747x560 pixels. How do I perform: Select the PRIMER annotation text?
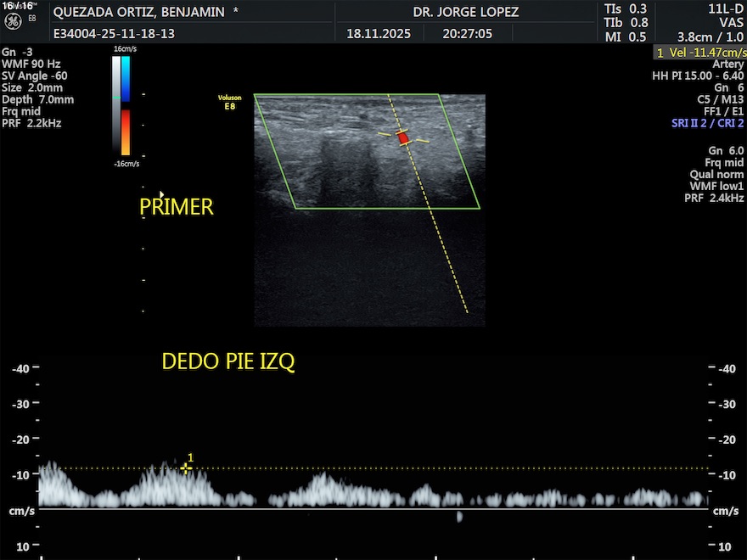177,207
